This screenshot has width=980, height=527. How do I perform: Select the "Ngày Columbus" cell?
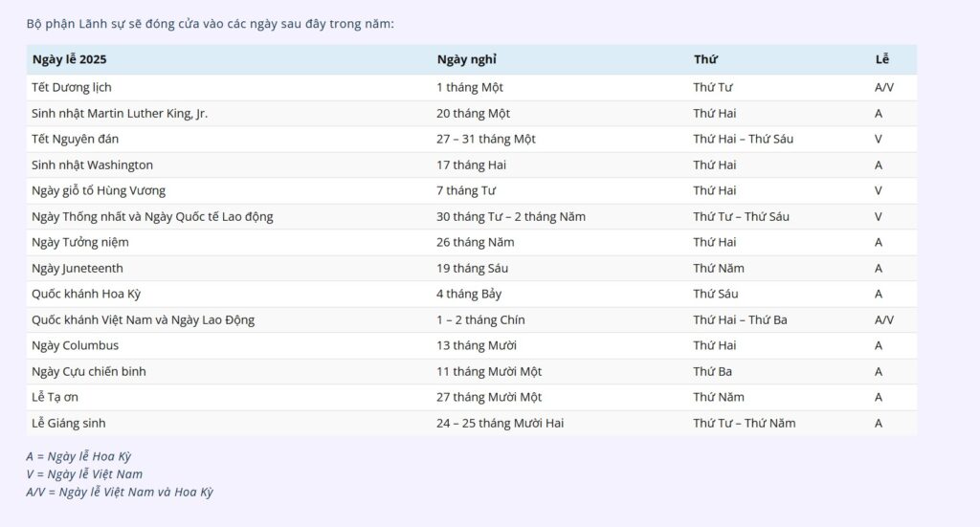point(76,345)
